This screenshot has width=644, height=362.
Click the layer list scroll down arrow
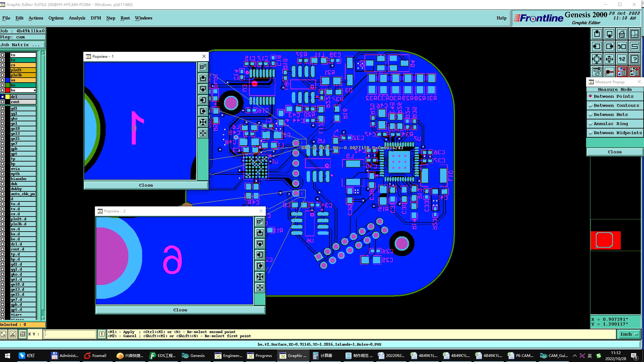pos(43,318)
